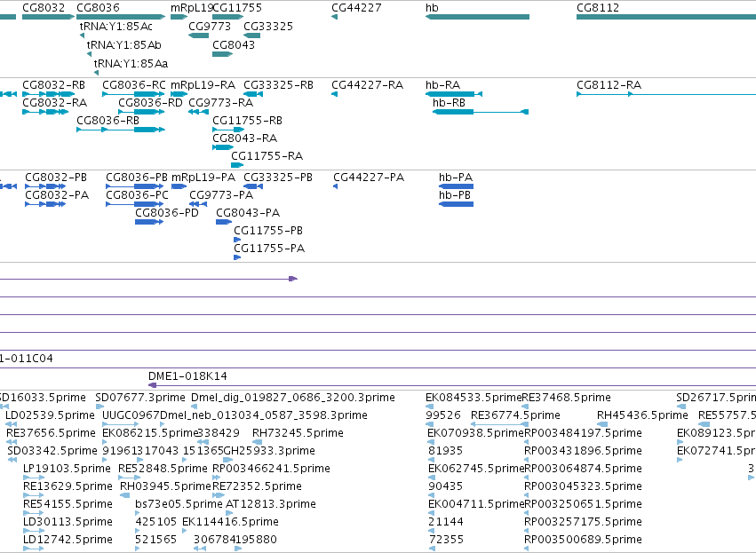Screen dimensions: 756x553
Task: Open the EK114416.5prime EST label
Action: [230, 523]
